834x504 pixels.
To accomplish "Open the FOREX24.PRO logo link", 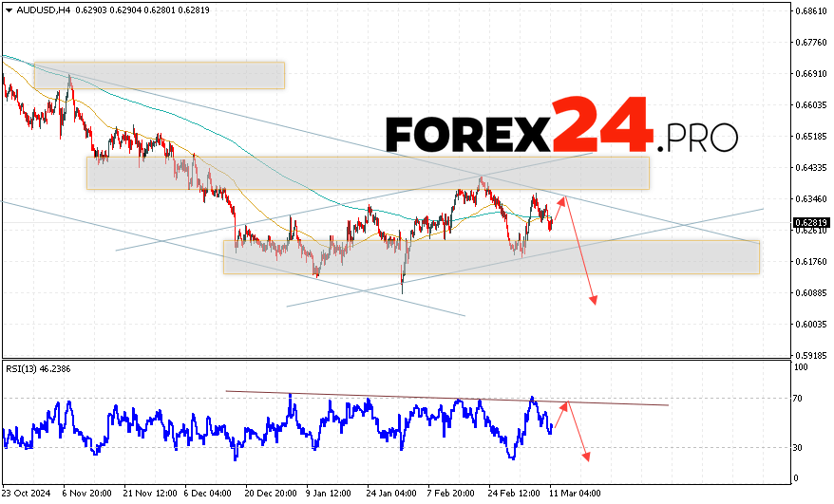I will [x=561, y=124].
